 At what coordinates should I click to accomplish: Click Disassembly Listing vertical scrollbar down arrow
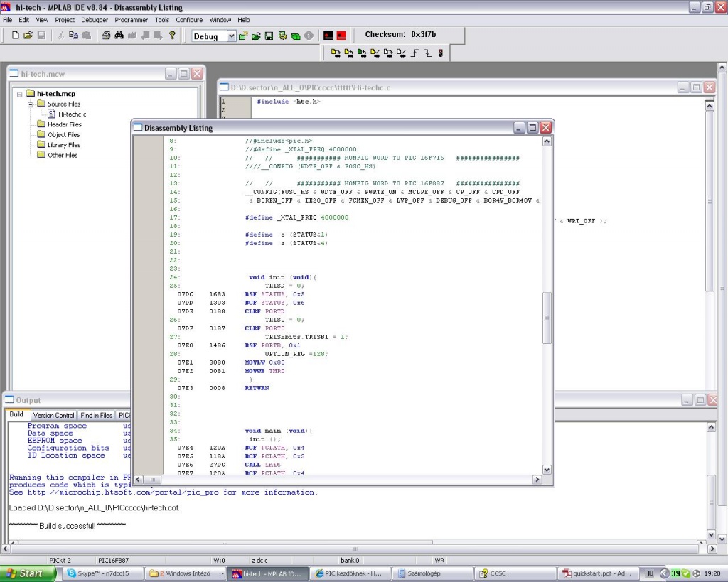pyautogui.click(x=547, y=469)
